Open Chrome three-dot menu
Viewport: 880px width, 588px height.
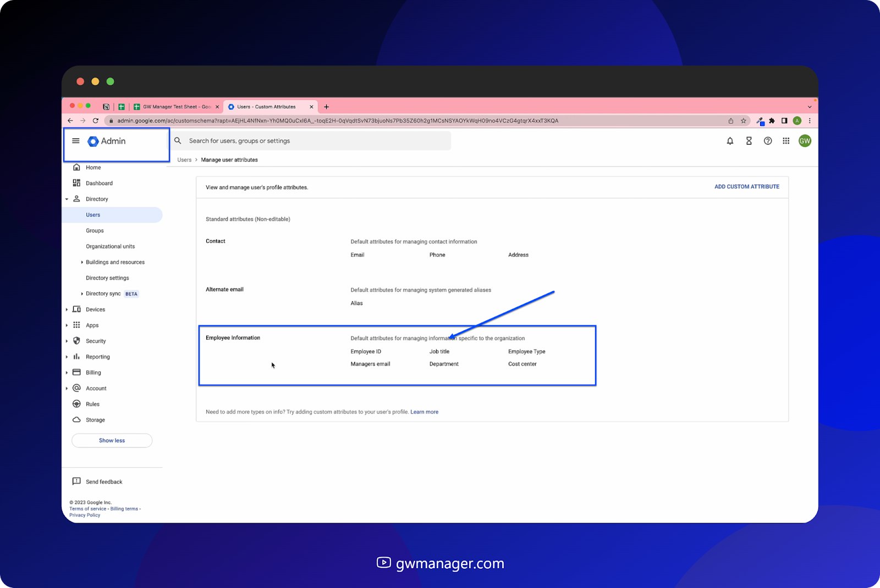[x=810, y=121]
